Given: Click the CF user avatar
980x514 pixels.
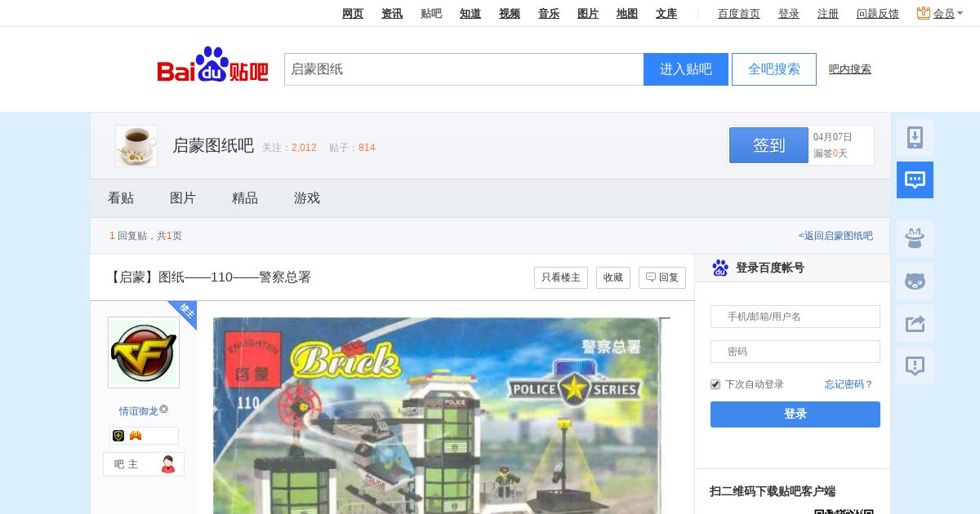Looking at the screenshot, I should click(144, 352).
